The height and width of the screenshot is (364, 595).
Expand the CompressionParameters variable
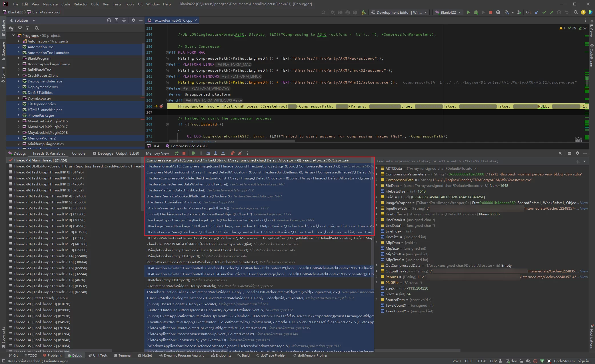[x=376, y=174]
